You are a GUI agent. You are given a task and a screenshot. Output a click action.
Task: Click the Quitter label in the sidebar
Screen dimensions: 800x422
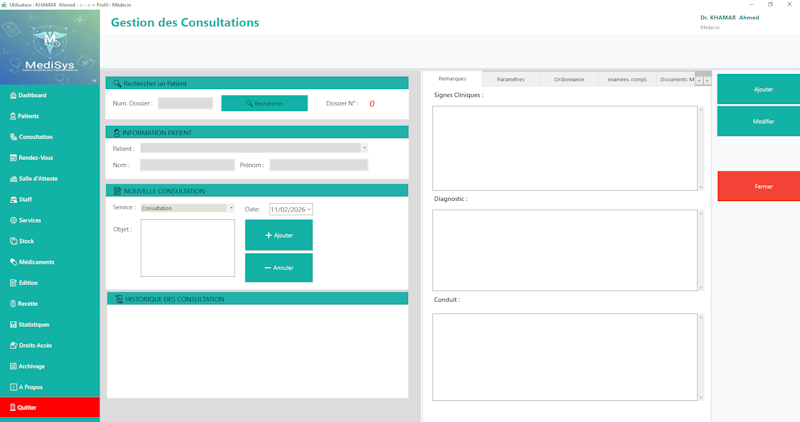click(27, 407)
